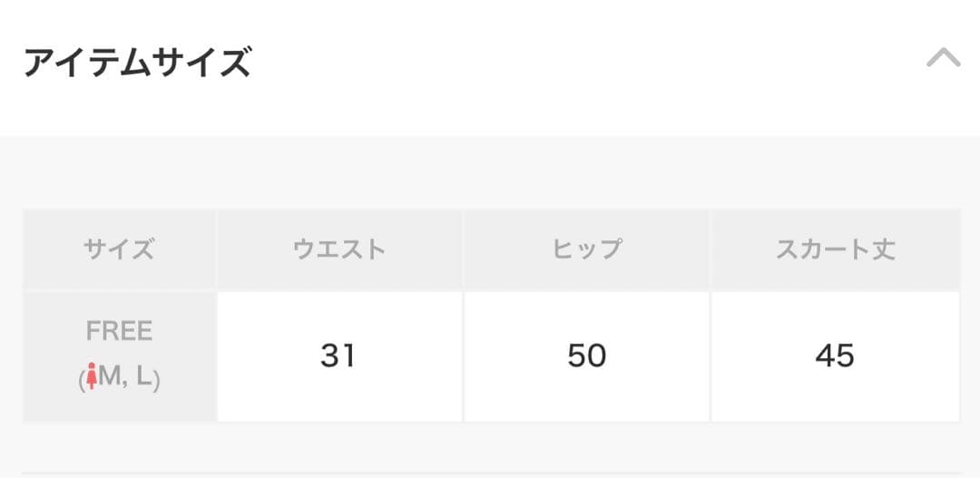Tap the アイテムサイズ section heading

pyautogui.click(x=137, y=63)
